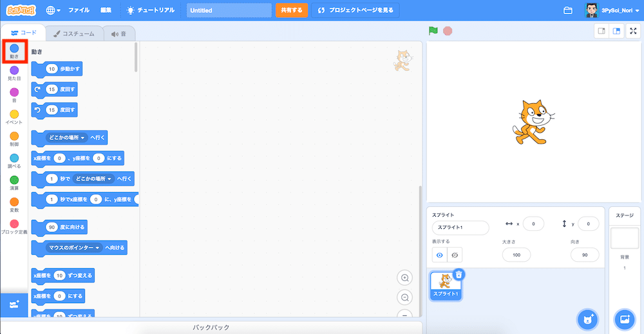Click the counterclockwise 15 度回す block
This screenshot has width=644, height=334.
55,110
